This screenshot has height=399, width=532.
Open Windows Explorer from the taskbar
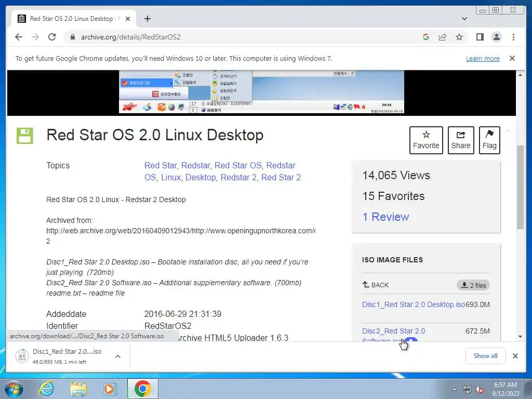[x=78, y=389]
